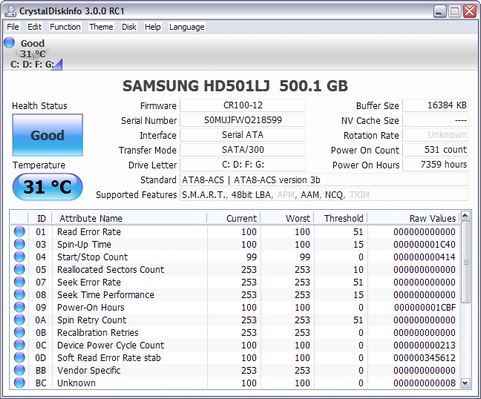Image resolution: width=481 pixels, height=399 pixels.
Task: Click the SAMSUNG HD501LJ 500.1 GB title
Action: [x=235, y=86]
